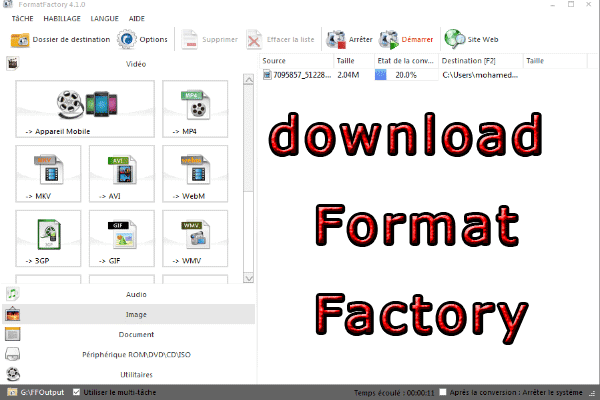
Task: Choose the WebM conversion tile
Action: click(195, 173)
